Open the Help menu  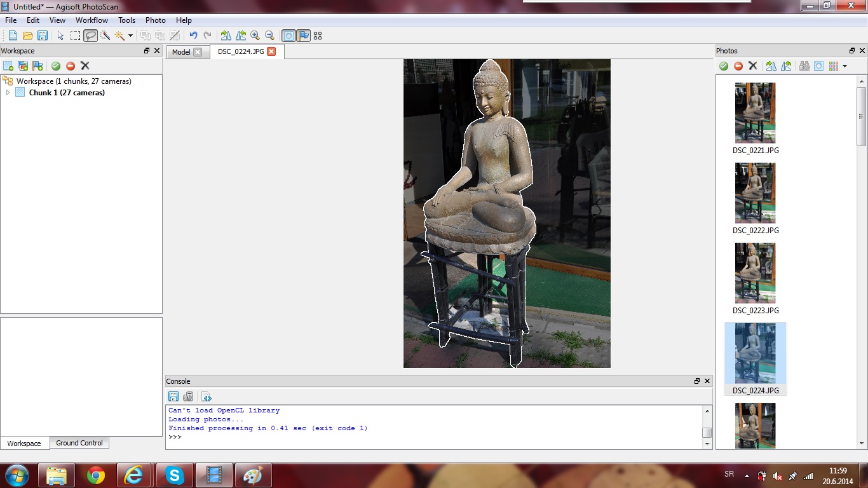click(x=184, y=20)
